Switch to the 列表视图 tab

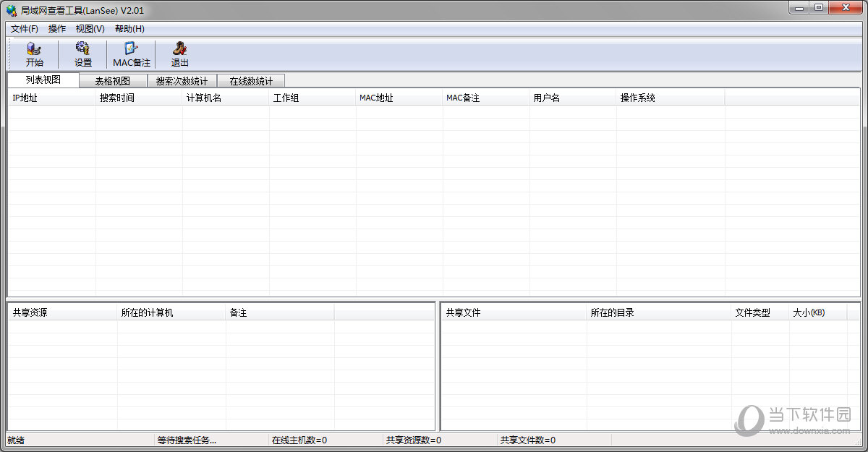point(43,80)
